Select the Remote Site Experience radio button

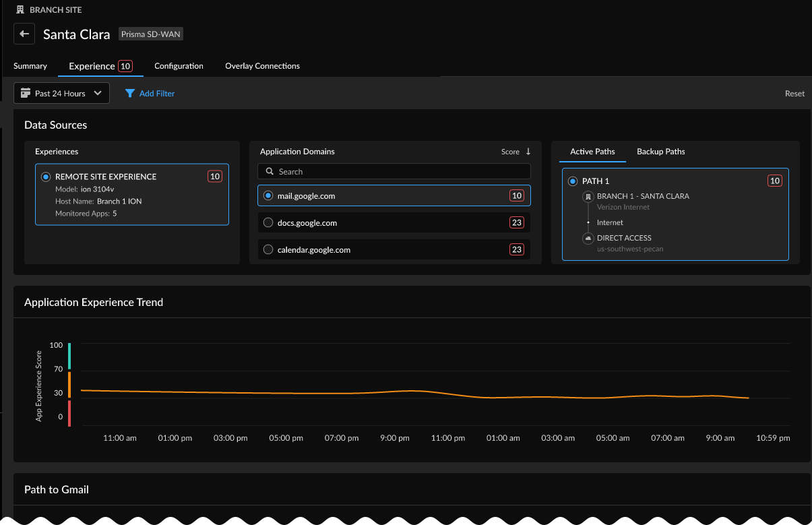coord(46,177)
